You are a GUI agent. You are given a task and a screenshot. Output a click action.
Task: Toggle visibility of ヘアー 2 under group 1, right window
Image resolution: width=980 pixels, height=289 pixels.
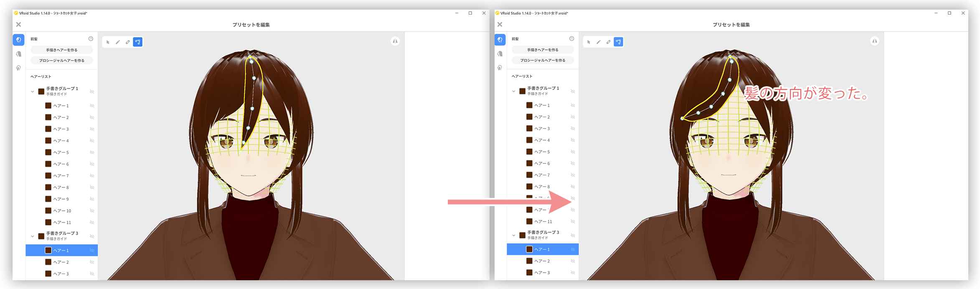coord(573,117)
